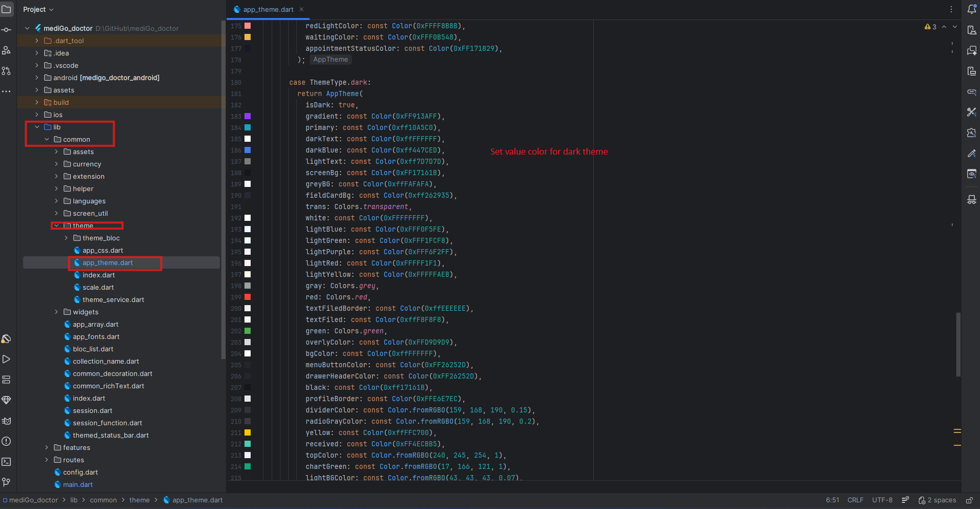Image resolution: width=980 pixels, height=509 pixels.
Task: Open the Project view dropdown
Action: pyautogui.click(x=39, y=9)
